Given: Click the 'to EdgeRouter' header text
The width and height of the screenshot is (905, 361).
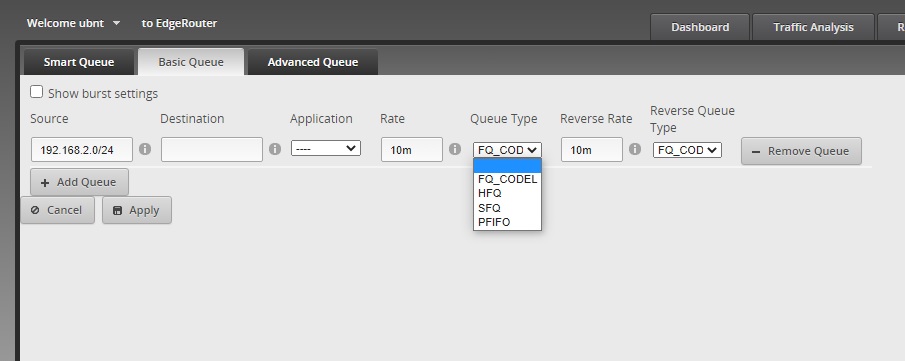Looking at the screenshot, I should (179, 23).
